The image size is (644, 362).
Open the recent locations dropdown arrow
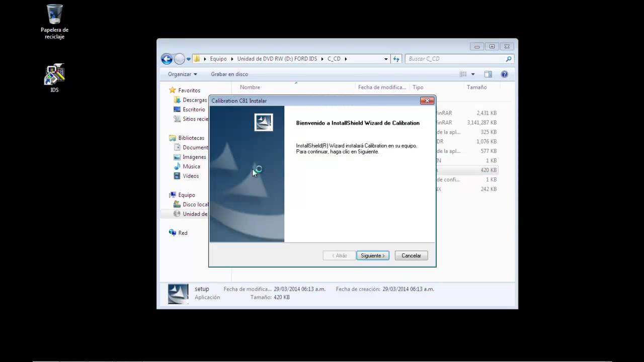(189, 59)
